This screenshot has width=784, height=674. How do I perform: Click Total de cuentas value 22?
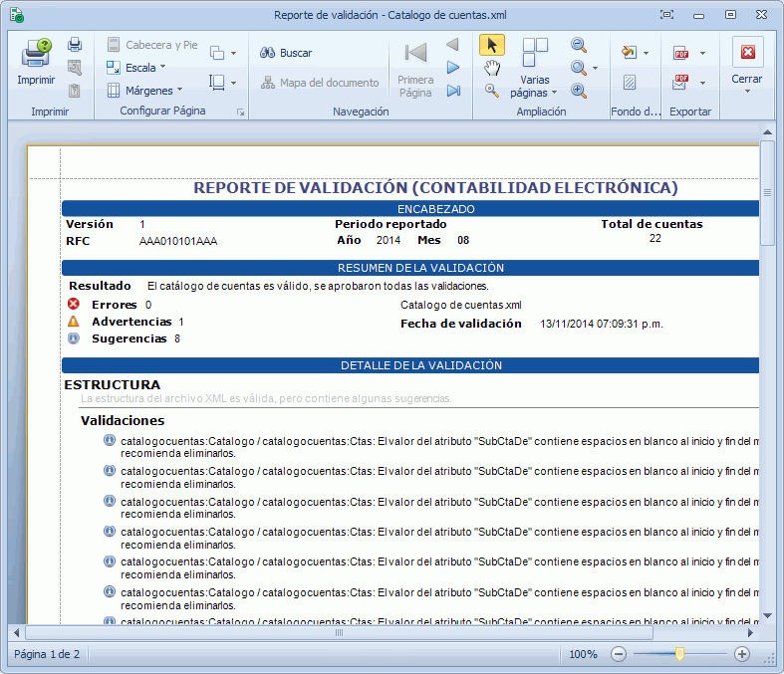coord(655,238)
